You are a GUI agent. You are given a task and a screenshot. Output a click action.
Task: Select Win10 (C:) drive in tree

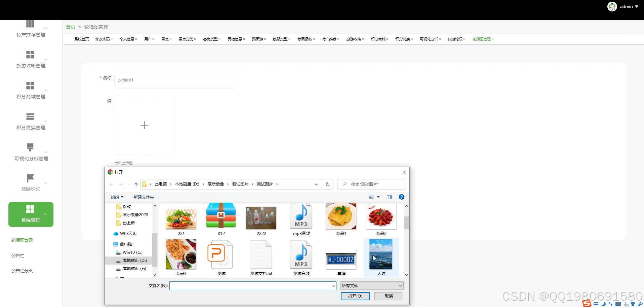click(x=129, y=252)
